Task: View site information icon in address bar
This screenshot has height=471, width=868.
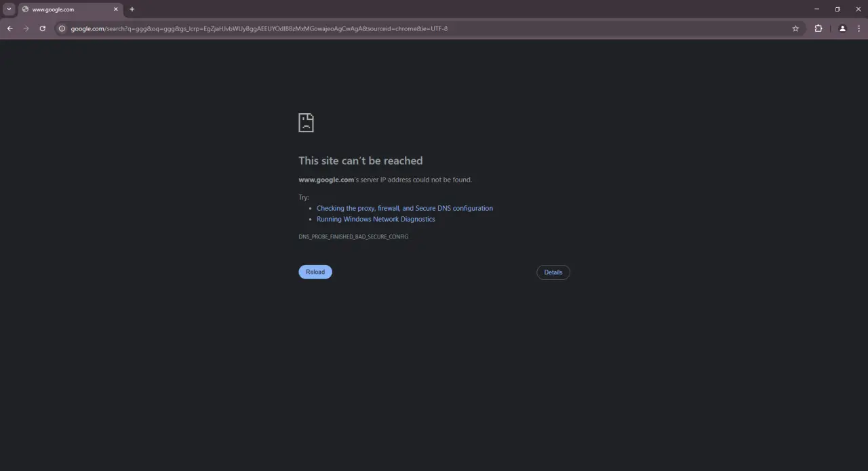Action: pyautogui.click(x=62, y=28)
